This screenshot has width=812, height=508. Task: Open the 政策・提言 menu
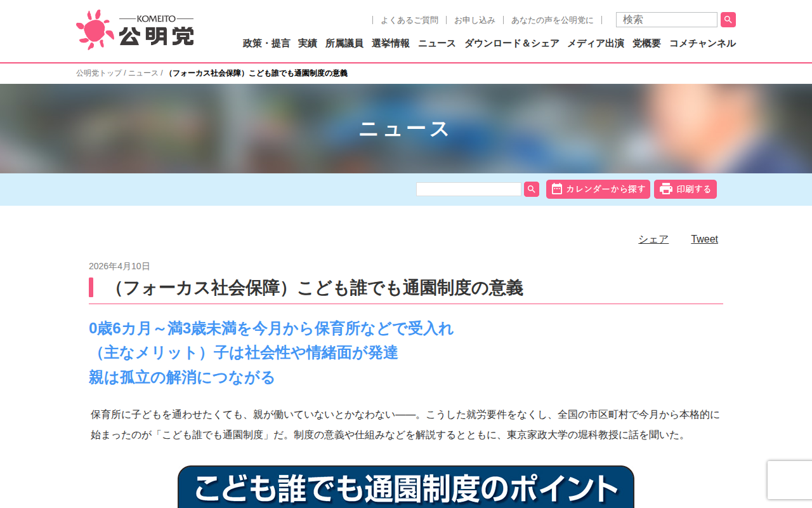point(266,43)
